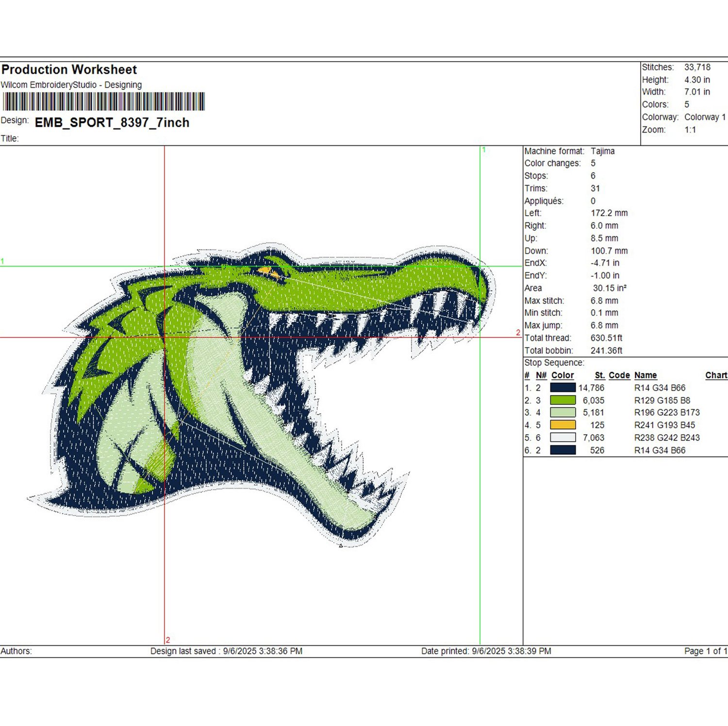Click the 'Design last saved' timestamp in footer
Image resolution: width=728 pixels, height=726 pixels.
[x=226, y=651]
